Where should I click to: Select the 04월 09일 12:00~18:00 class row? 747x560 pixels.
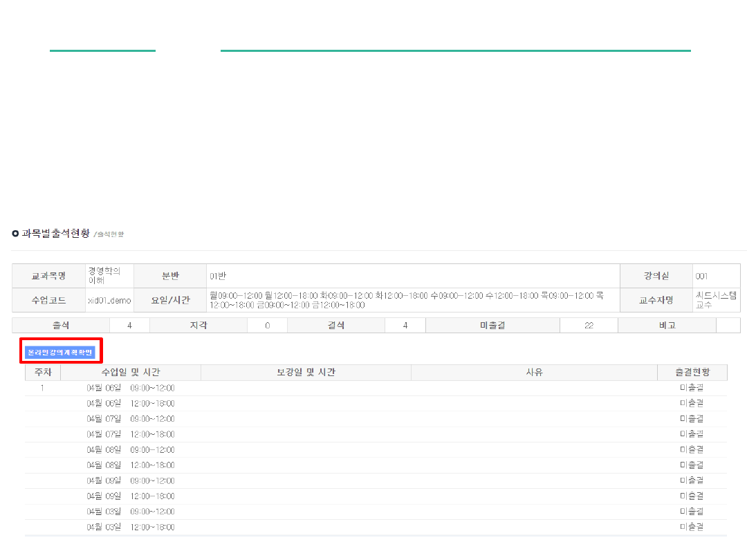tap(131, 496)
